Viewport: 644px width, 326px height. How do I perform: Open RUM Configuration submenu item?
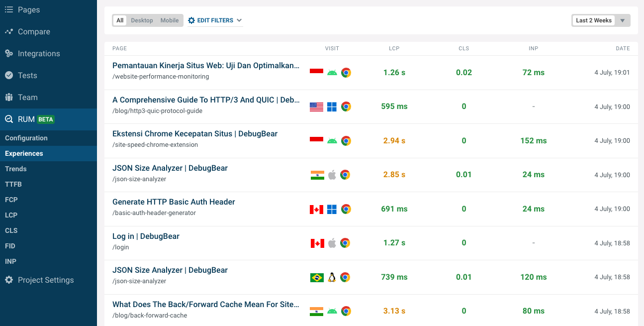tap(48, 138)
